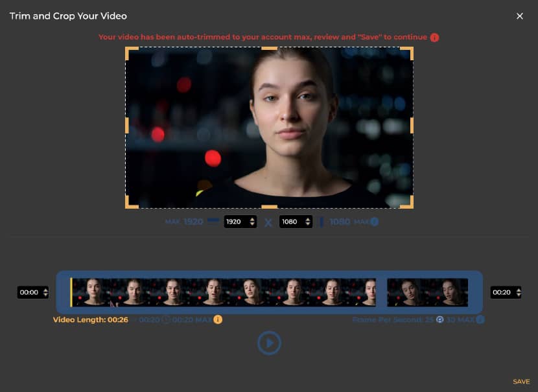Click the top-right crop corner handle
Viewport: 538px width, 392px height.
[x=407, y=53]
